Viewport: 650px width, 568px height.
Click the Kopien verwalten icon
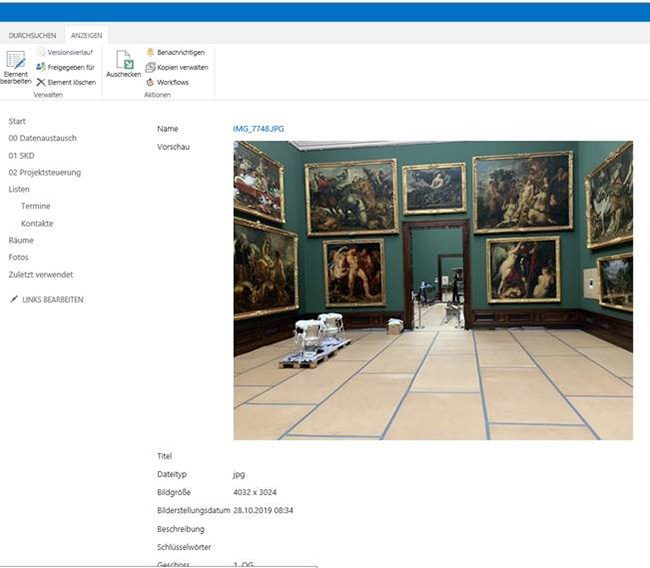150,67
